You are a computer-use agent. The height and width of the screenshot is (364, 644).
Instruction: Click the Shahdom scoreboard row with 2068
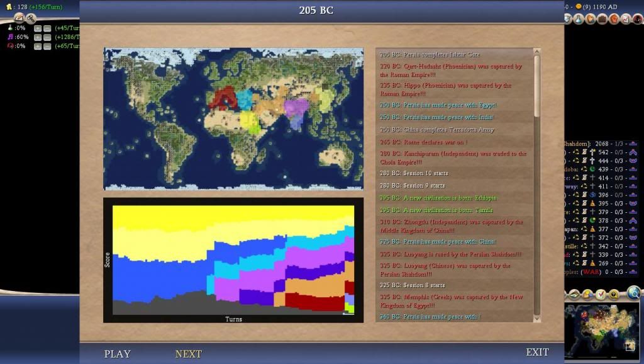click(601, 144)
